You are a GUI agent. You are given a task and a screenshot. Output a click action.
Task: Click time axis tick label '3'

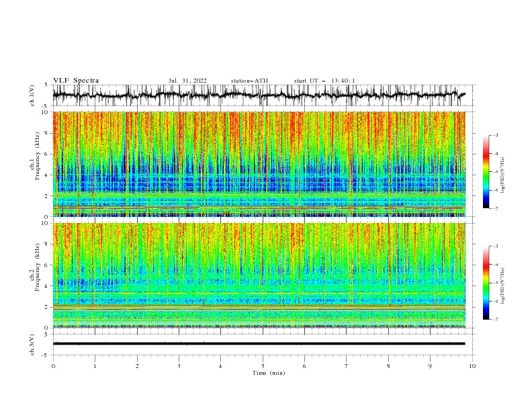[179, 366]
